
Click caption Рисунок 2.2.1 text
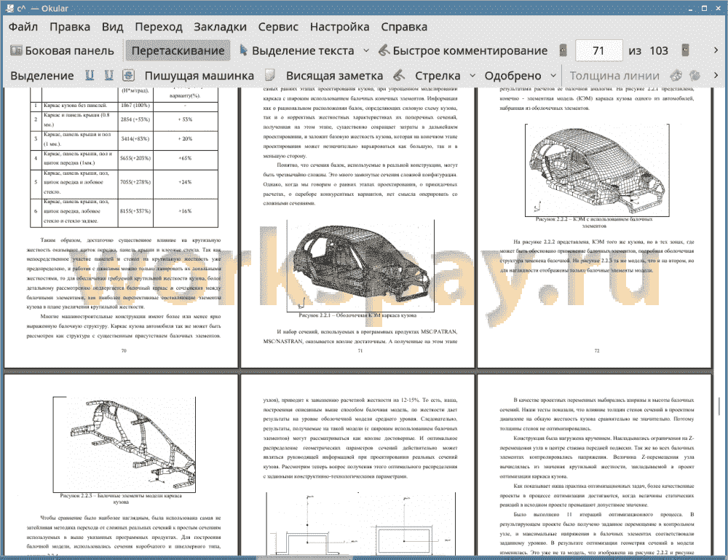coord(357,315)
